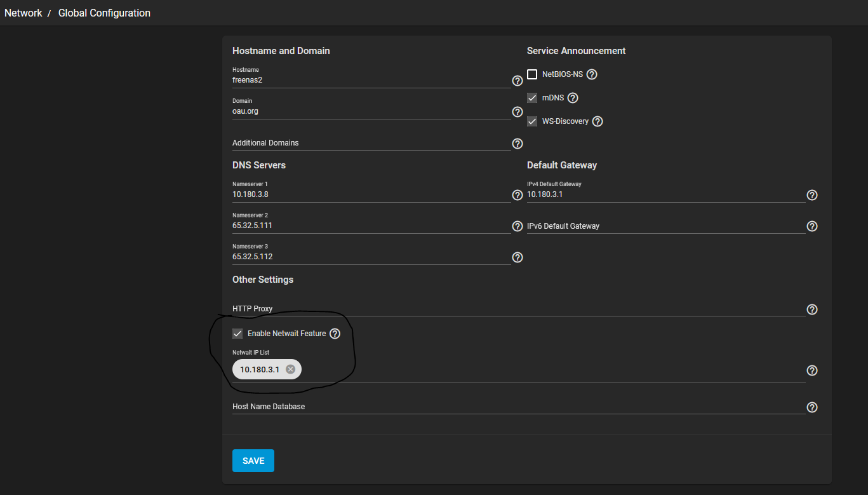Click help icon next to Hostname field
This screenshot has height=495, width=868.
pos(517,81)
